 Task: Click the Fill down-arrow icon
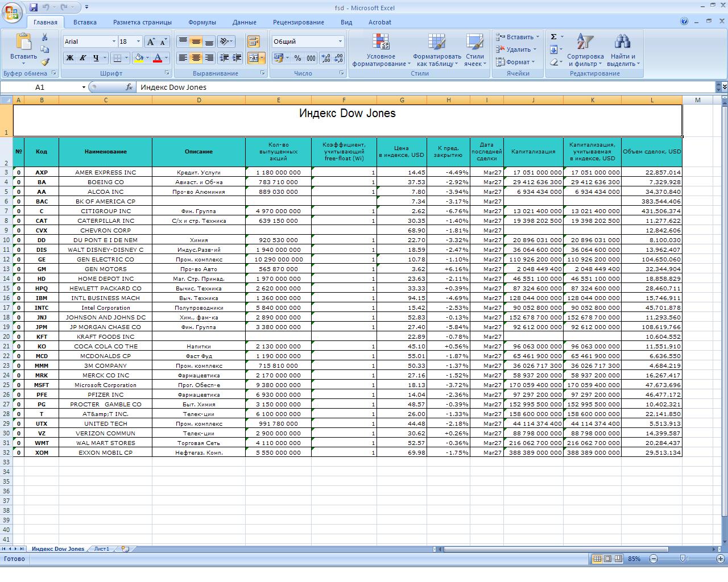click(x=553, y=49)
